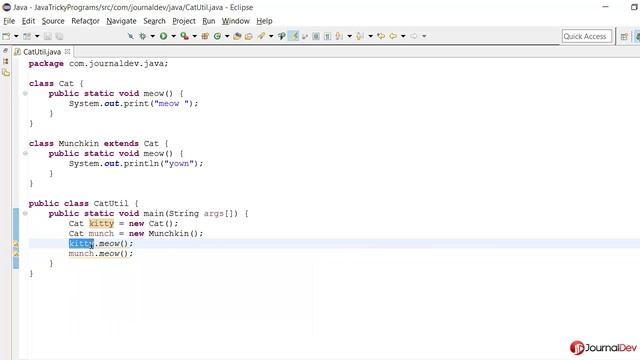Open the Help menu
Viewport: 640px width, 360px height.
coord(264,21)
